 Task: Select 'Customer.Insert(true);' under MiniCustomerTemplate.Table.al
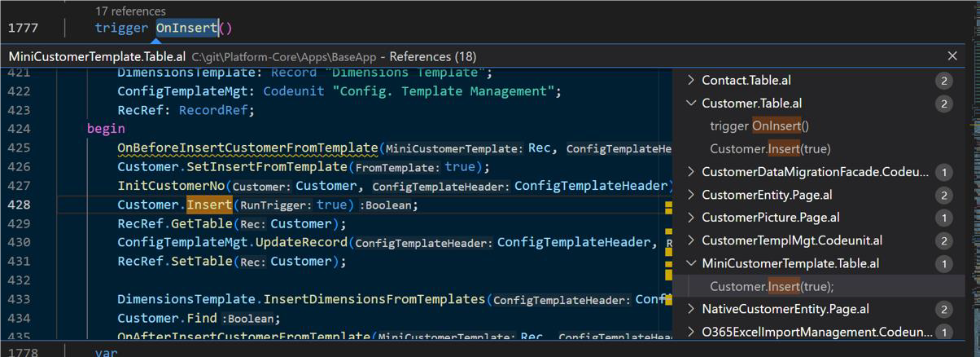(x=772, y=286)
